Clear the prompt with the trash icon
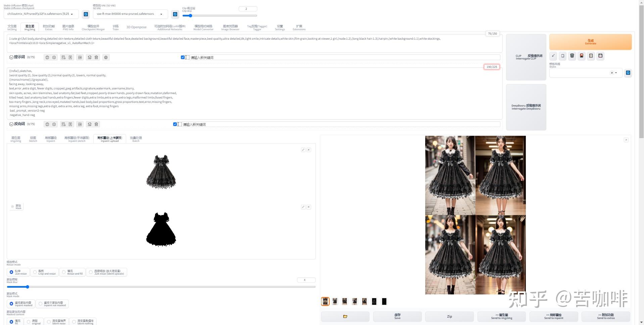Screen dimensions: 644x325 point(572,56)
